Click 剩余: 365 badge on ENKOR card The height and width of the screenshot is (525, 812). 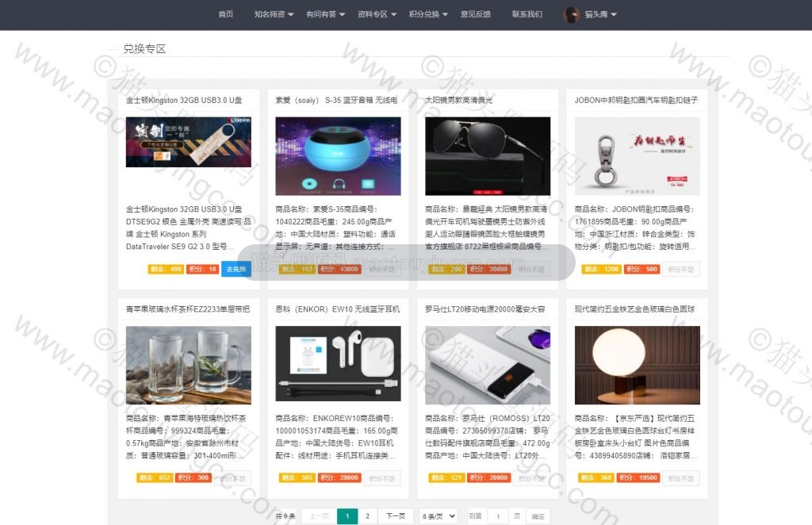297,478
